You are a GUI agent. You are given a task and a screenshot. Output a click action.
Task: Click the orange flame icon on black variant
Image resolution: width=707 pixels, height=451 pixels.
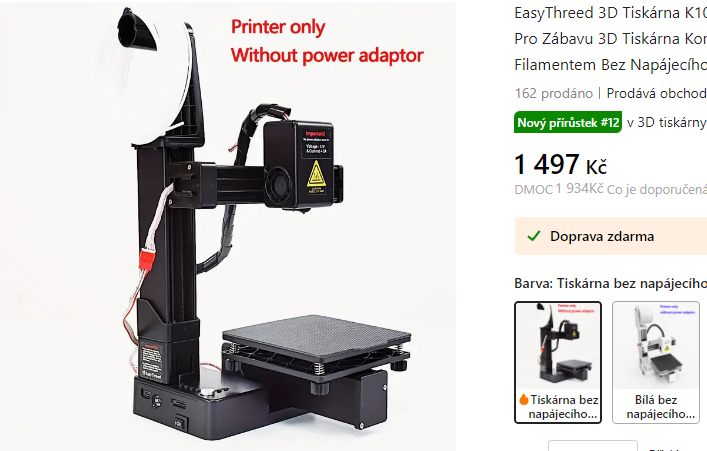pos(523,399)
